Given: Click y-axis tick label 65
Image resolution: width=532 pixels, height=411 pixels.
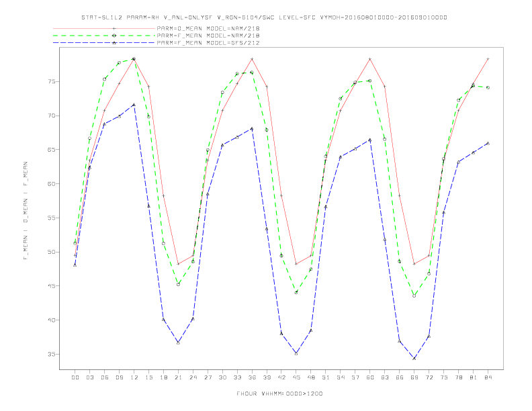Looking at the screenshot, I should tap(52, 150).
